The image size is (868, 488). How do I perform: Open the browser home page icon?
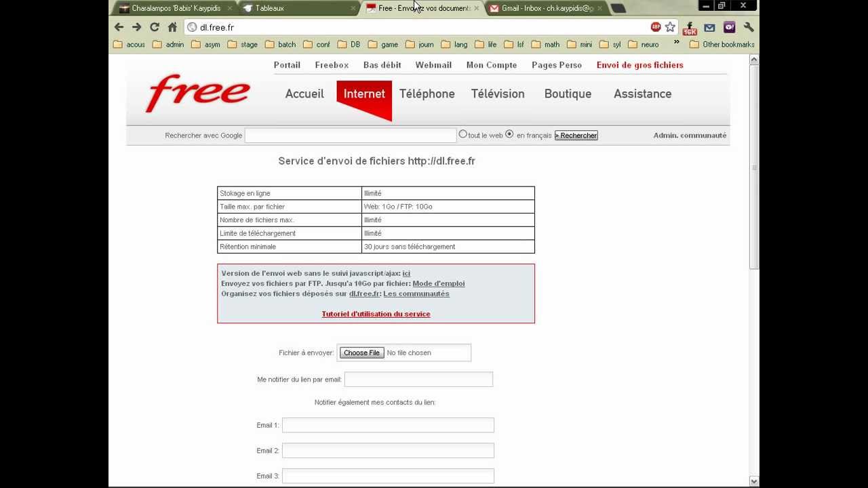pos(172,27)
